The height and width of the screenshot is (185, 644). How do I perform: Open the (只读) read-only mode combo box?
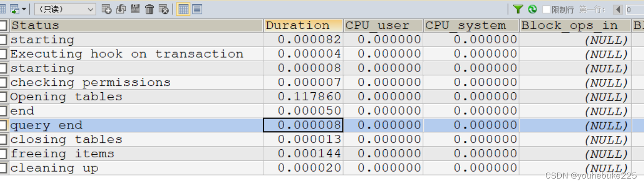coord(65,9)
